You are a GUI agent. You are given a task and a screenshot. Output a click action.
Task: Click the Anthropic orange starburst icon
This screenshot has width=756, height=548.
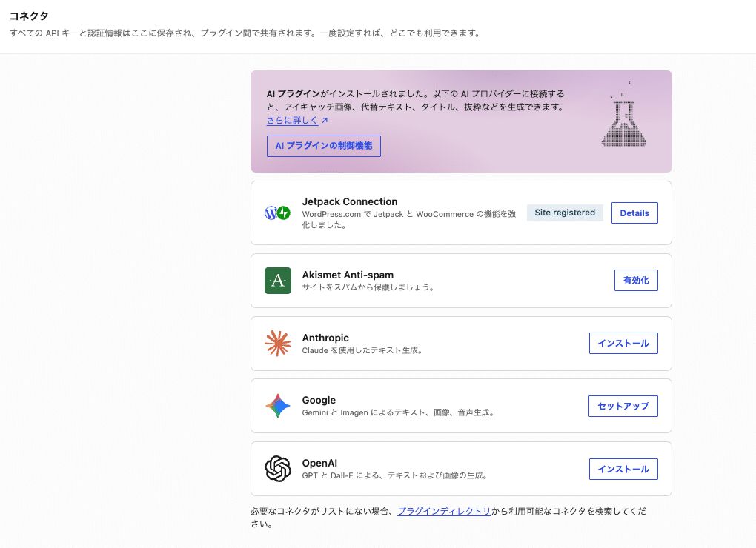click(278, 344)
